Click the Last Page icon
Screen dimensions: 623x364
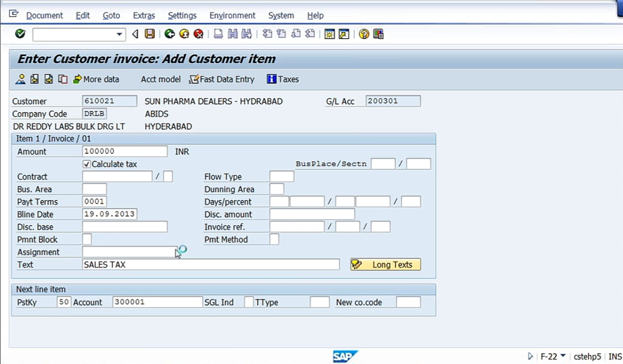(x=310, y=34)
